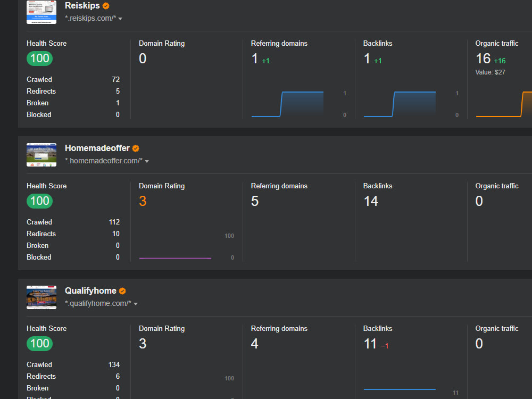Image resolution: width=532 pixels, height=399 pixels.
Task: Click Qualifyhome Organic traffic value 0
Action: tap(479, 344)
